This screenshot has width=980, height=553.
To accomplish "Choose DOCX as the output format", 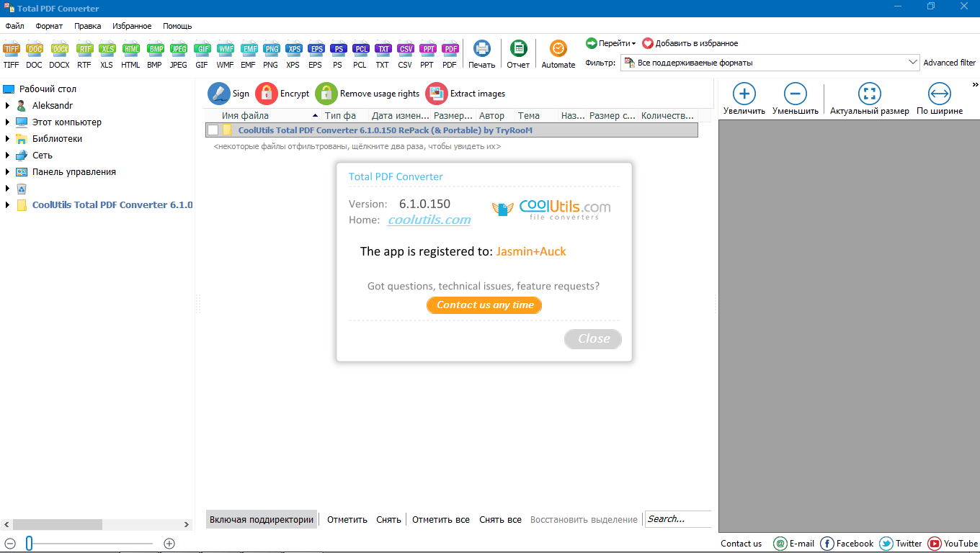I will pyautogui.click(x=59, y=50).
